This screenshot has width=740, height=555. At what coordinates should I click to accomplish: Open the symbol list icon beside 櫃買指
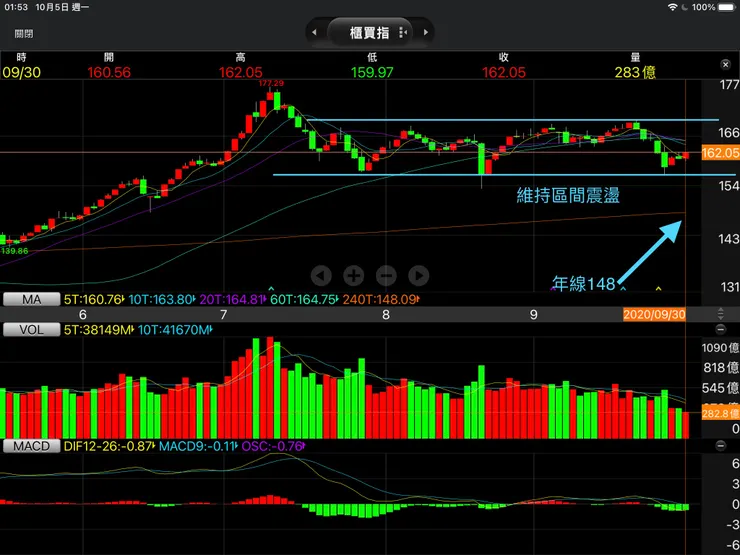(403, 32)
